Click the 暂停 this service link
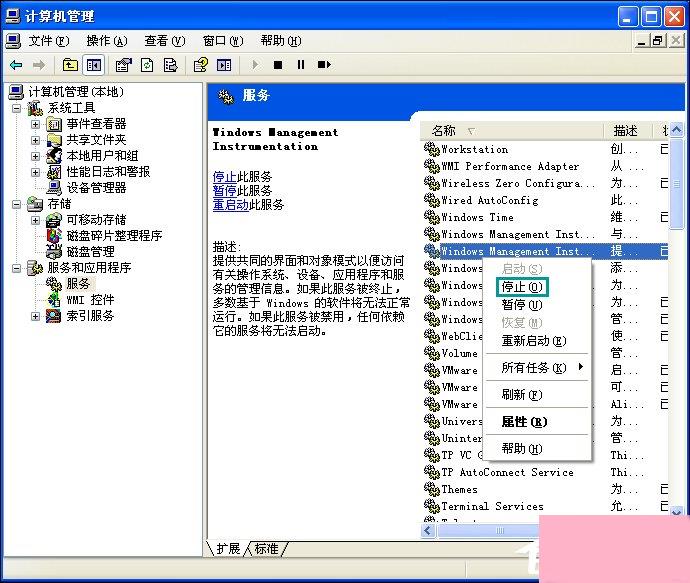Image resolution: width=690 pixels, height=583 pixels. point(224,191)
